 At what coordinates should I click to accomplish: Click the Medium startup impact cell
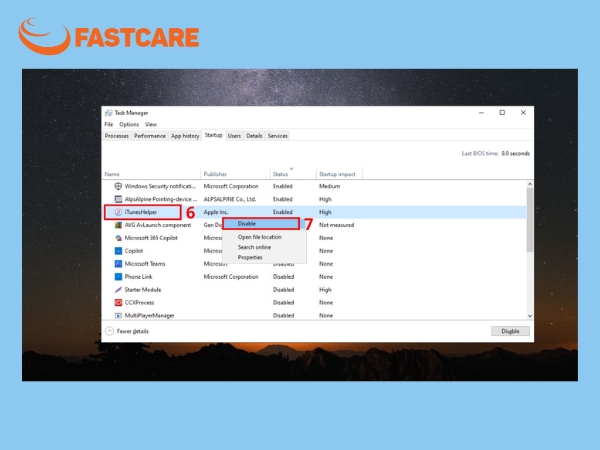tap(329, 186)
